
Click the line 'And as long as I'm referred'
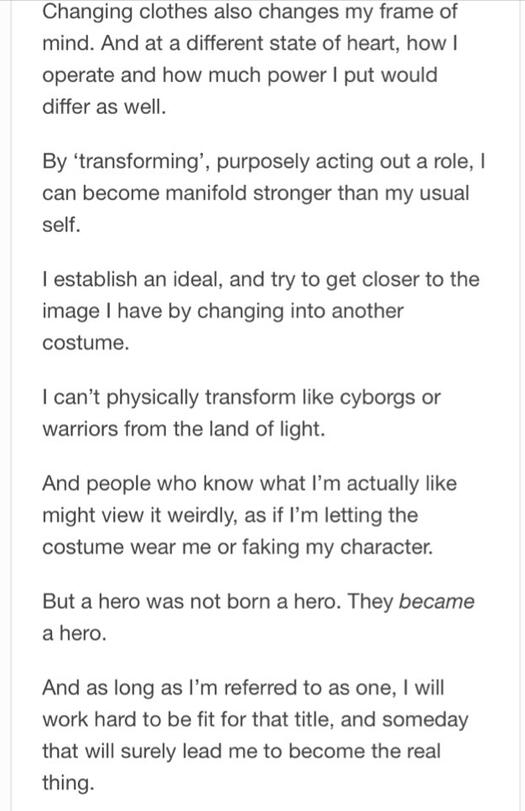(x=244, y=688)
